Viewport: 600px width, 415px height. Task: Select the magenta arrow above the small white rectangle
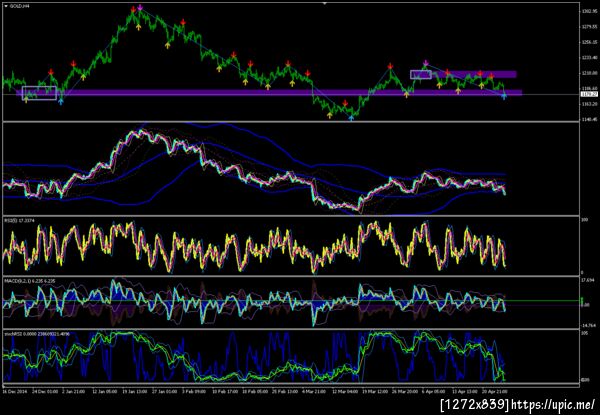(x=426, y=63)
